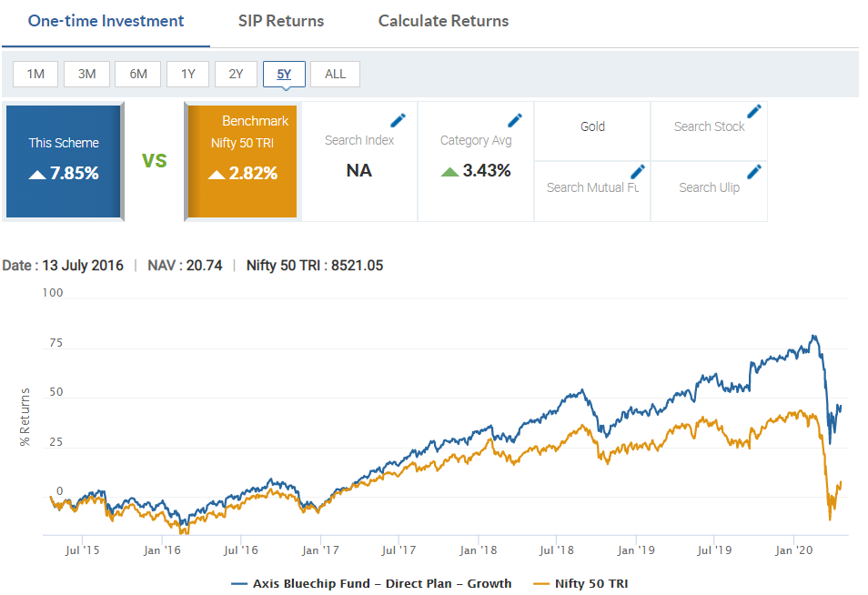Click the Jul '19 axis label
The image size is (868, 595).
(714, 550)
